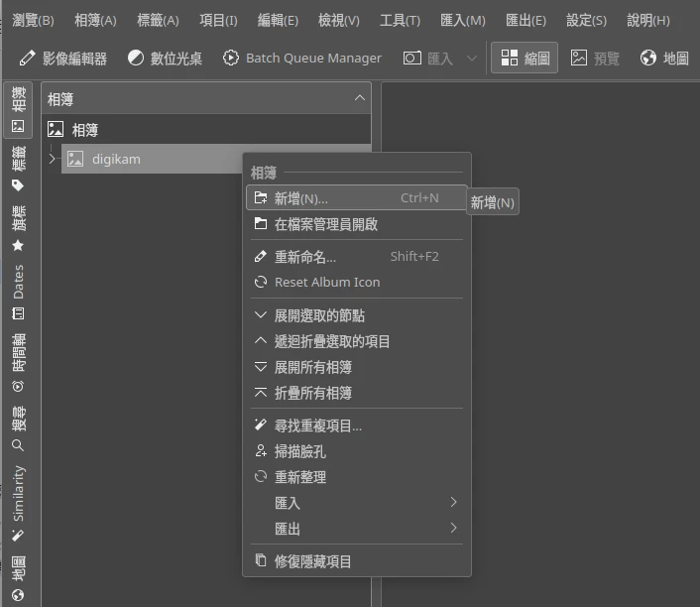Expand the digikam album tree node
700x607 pixels.
tap(52, 159)
